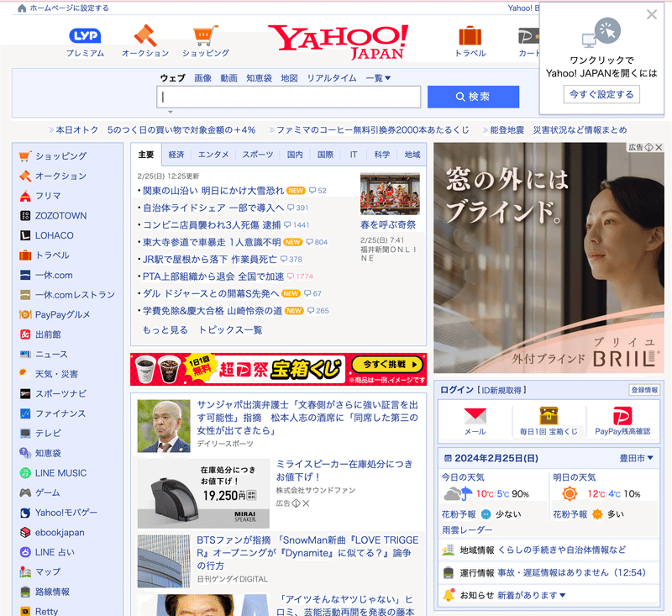
Task: Close the one-click Yahoo! JAPAN popup
Action: tap(652, 14)
